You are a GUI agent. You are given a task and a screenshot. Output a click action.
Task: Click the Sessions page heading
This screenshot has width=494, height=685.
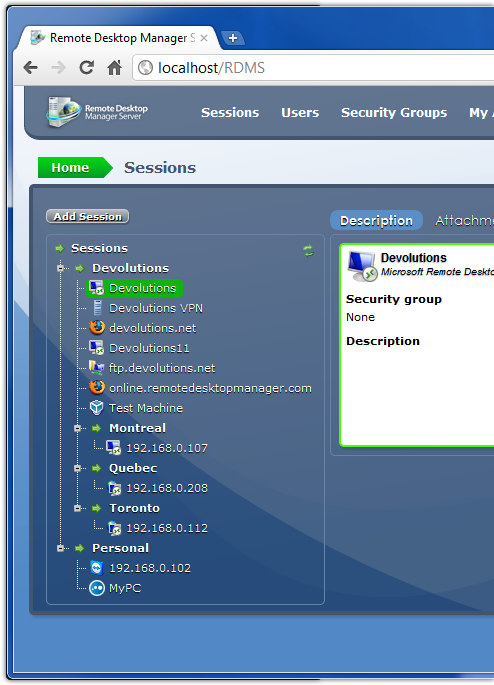[x=160, y=168]
